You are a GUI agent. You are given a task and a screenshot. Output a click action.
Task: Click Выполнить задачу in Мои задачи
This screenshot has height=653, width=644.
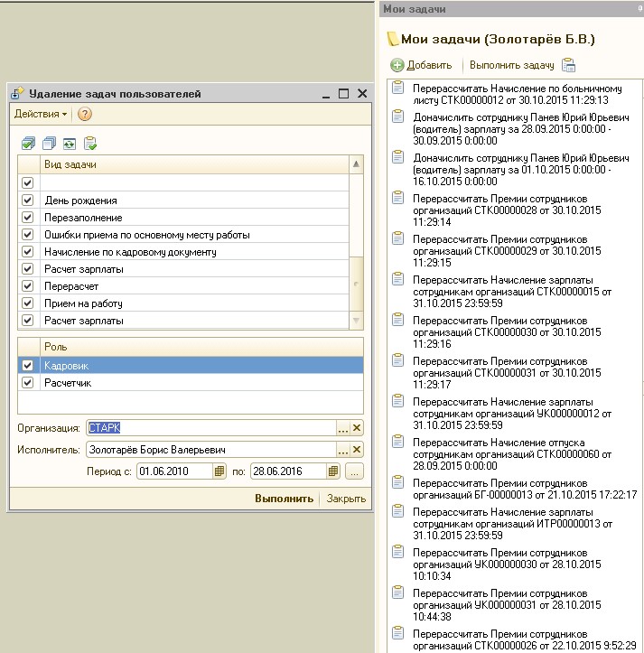coord(511,65)
